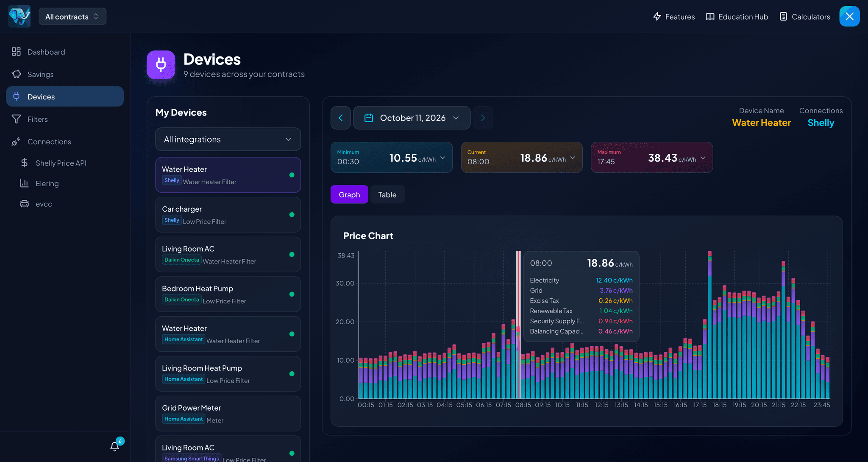Image resolution: width=868 pixels, height=462 pixels.
Task: Go to previous day arrow
Action: click(341, 118)
